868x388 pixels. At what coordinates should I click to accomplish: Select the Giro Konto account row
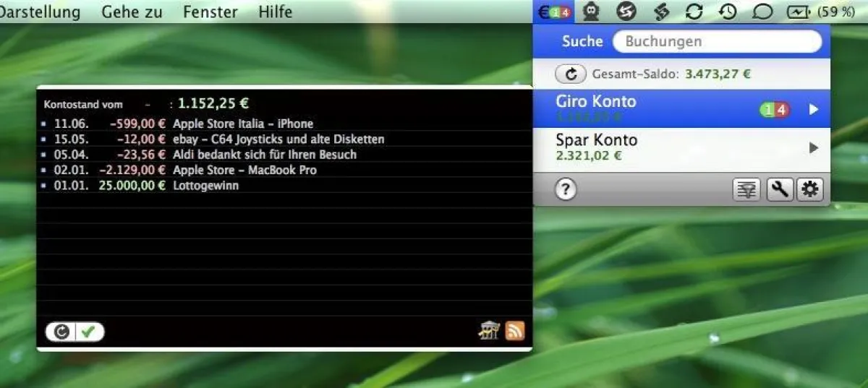[x=681, y=109]
